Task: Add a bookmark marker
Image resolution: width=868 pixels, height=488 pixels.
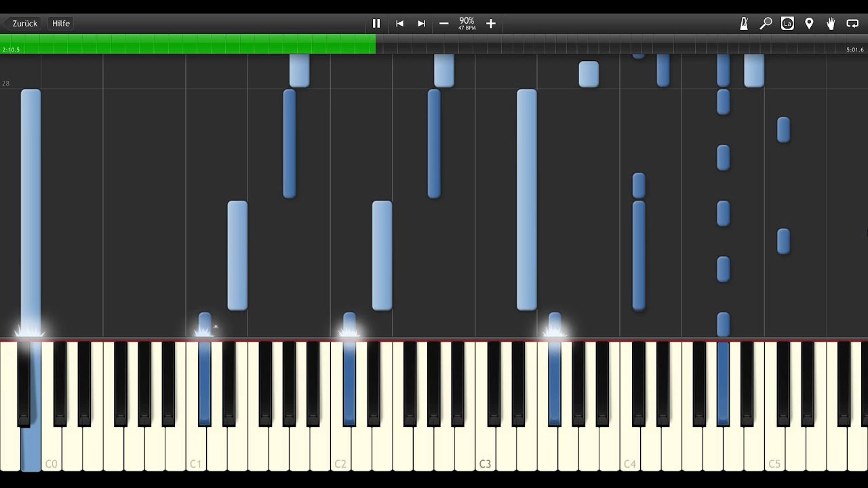Action: pos(809,23)
